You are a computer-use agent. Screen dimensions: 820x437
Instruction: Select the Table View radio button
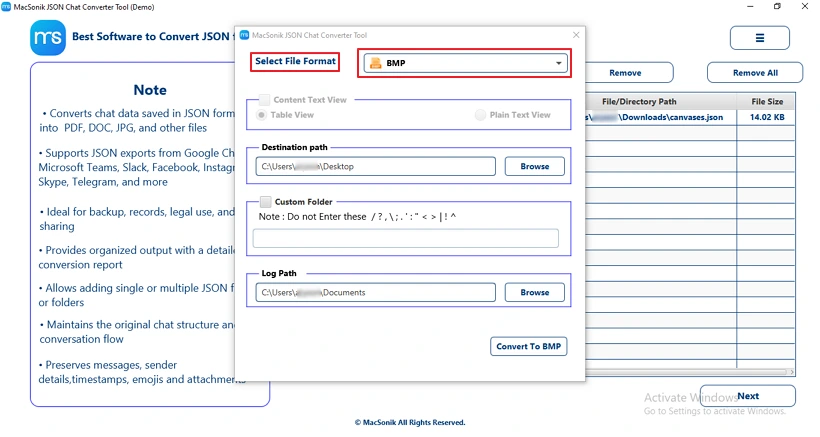261,115
